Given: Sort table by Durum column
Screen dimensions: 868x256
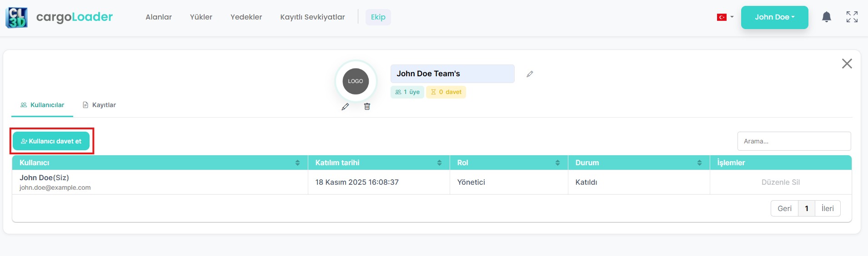Looking at the screenshot, I should 699,163.
